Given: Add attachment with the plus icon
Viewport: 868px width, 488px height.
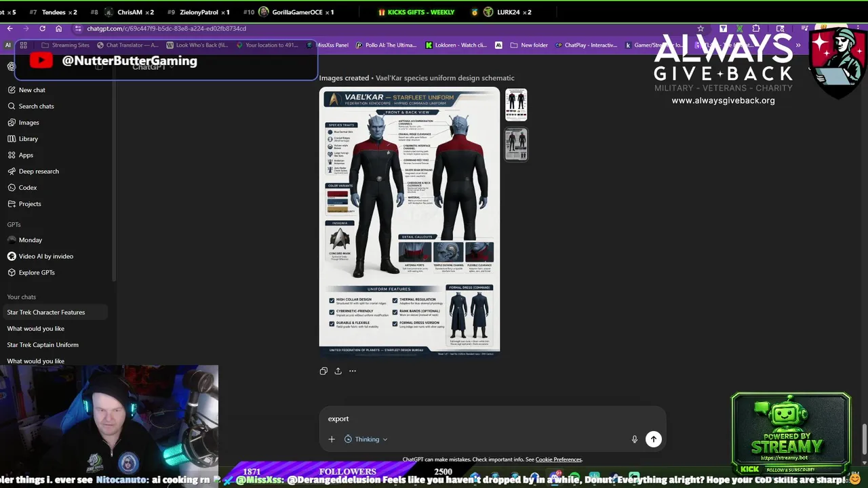Looking at the screenshot, I should [332, 439].
